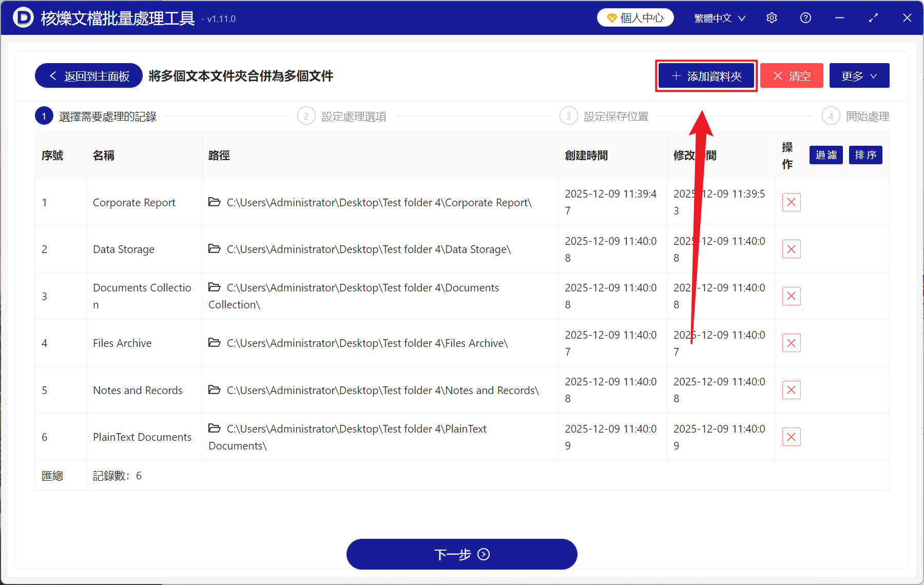Screen dimensions: 924x585
Task: Click the 清空 clear button
Action: tap(792, 75)
